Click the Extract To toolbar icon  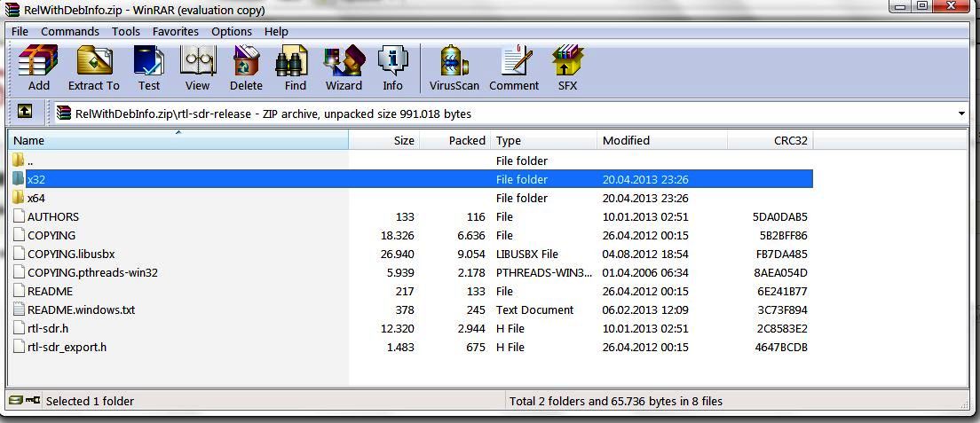[x=94, y=60]
